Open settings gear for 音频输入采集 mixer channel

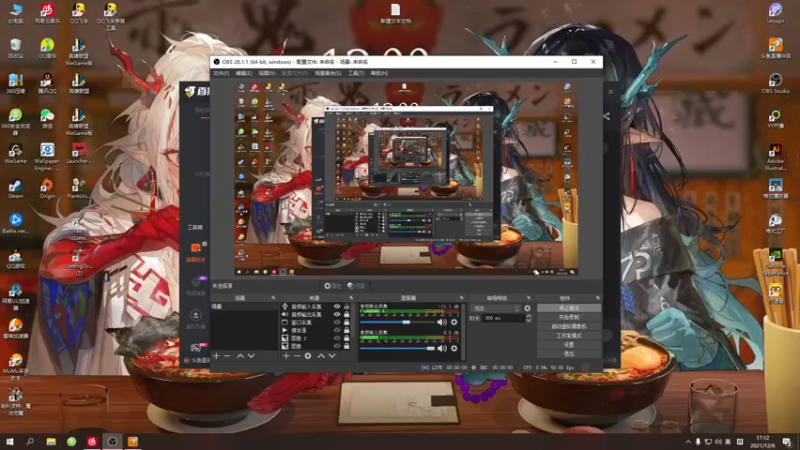[454, 348]
